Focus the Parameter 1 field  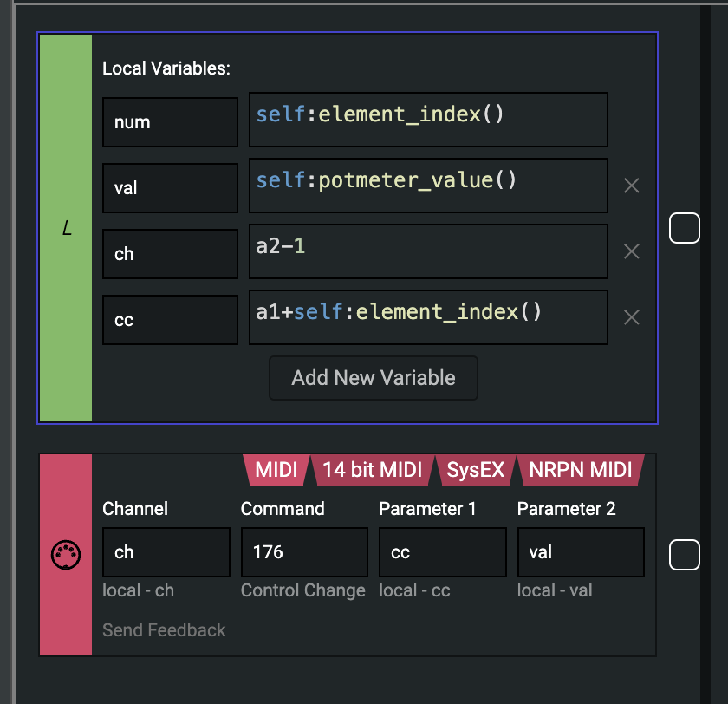(x=442, y=552)
